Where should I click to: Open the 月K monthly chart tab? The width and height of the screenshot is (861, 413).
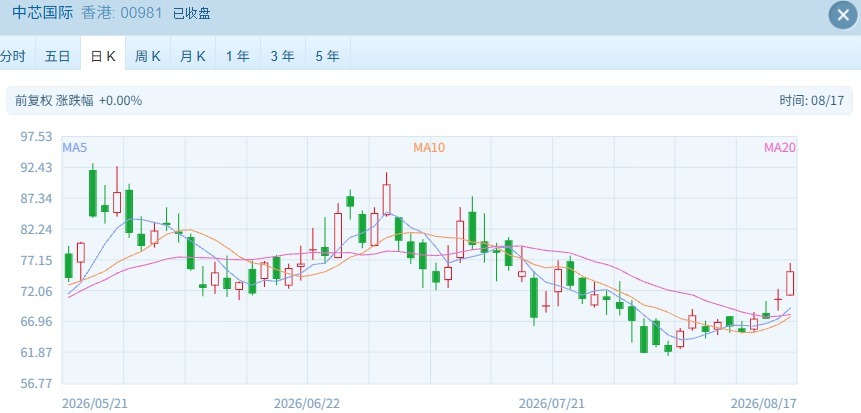coord(193,53)
